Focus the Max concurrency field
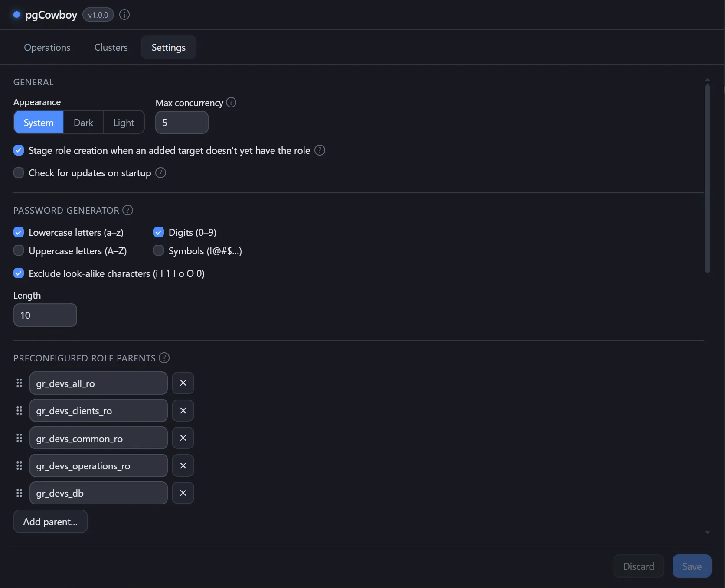725x588 pixels. point(182,123)
